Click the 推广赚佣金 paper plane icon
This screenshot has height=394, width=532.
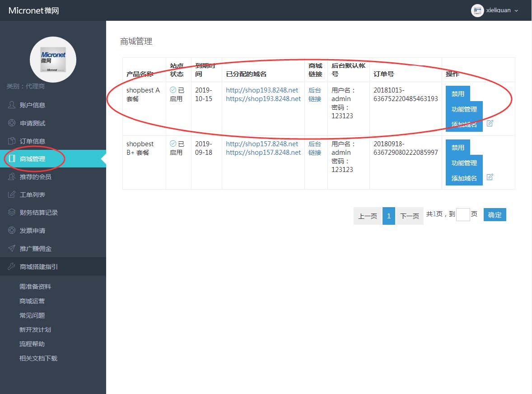click(x=12, y=248)
